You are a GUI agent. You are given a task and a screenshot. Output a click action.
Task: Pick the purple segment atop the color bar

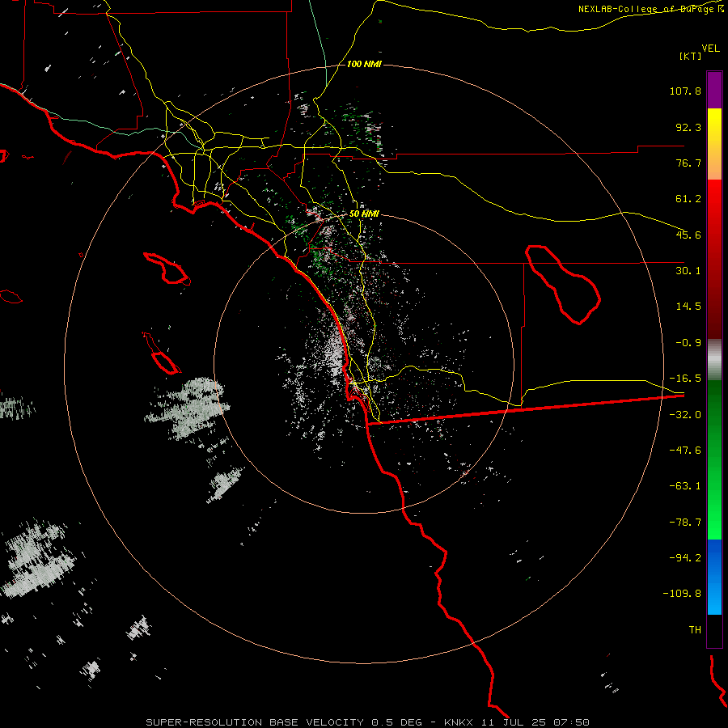(714, 90)
